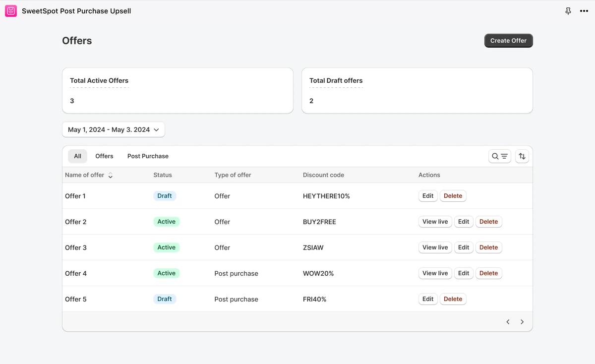Click the Offer 5 name cell
Screen dimensions: 595x364
(x=76, y=299)
